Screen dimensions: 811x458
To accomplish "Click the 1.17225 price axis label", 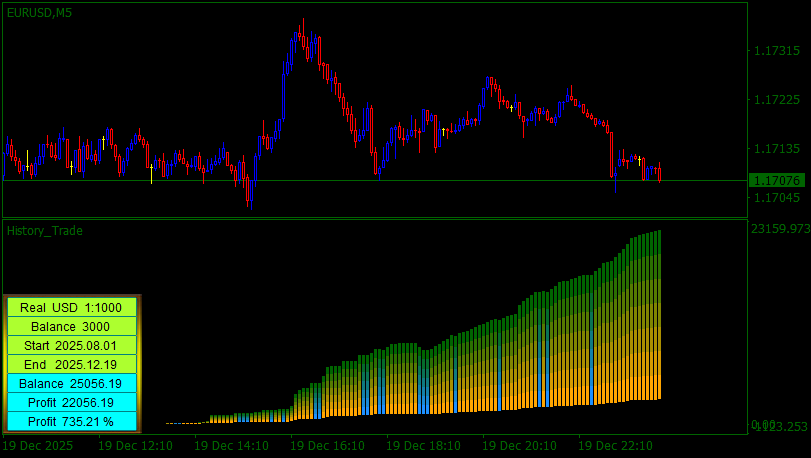I will [x=777, y=100].
